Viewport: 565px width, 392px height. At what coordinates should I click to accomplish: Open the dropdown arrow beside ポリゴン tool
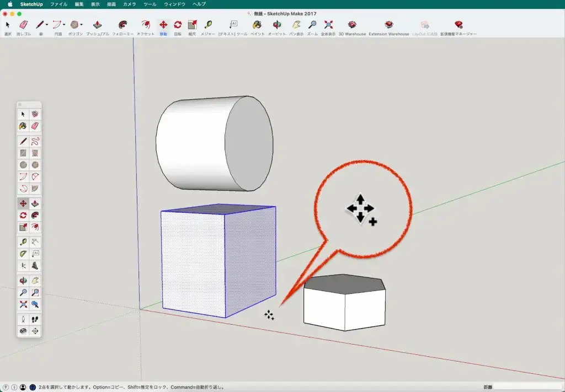(x=82, y=24)
